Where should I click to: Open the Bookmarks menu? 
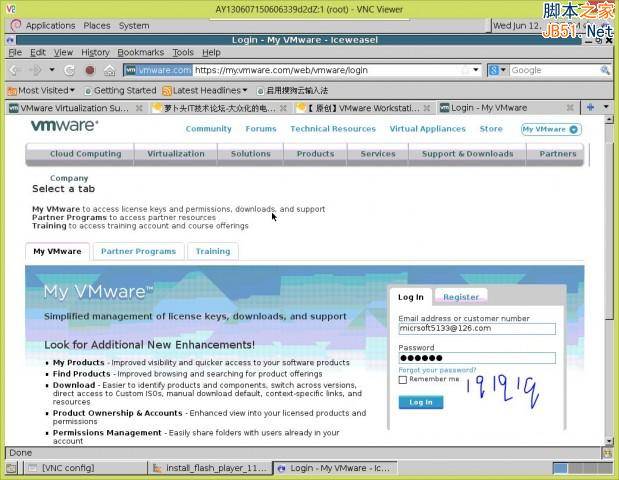[140, 52]
